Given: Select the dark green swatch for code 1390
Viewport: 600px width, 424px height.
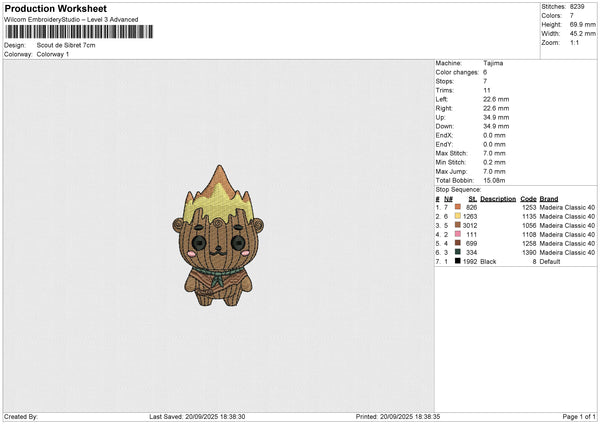Looking at the screenshot, I should [458, 252].
